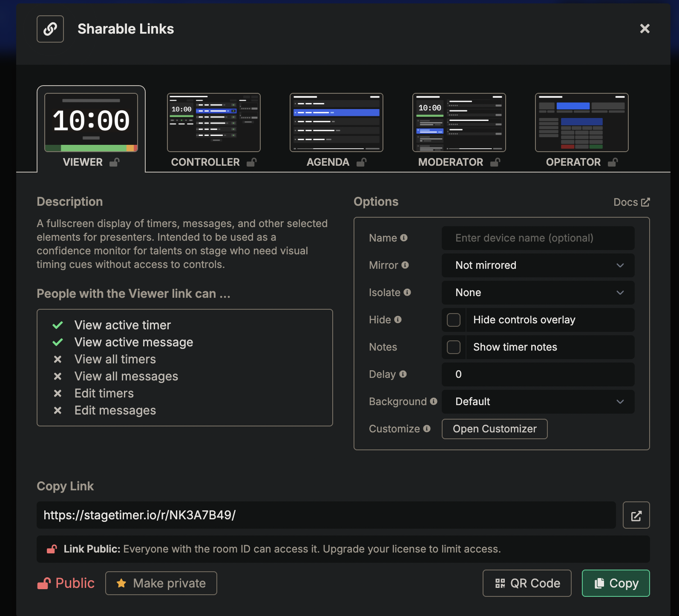Viewport: 679px width, 616px height.
Task: Expand the Background dropdown set to Default
Action: tap(538, 402)
